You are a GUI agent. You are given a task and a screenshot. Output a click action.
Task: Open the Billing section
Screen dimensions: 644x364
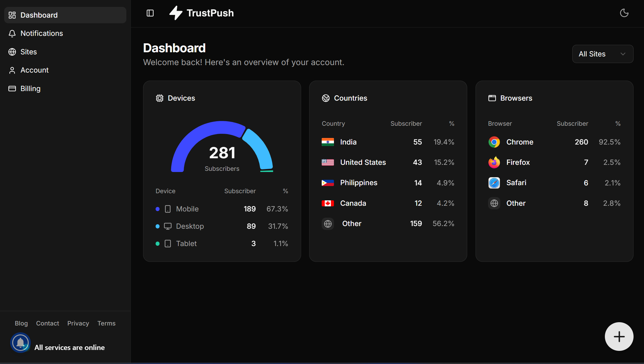tap(30, 89)
